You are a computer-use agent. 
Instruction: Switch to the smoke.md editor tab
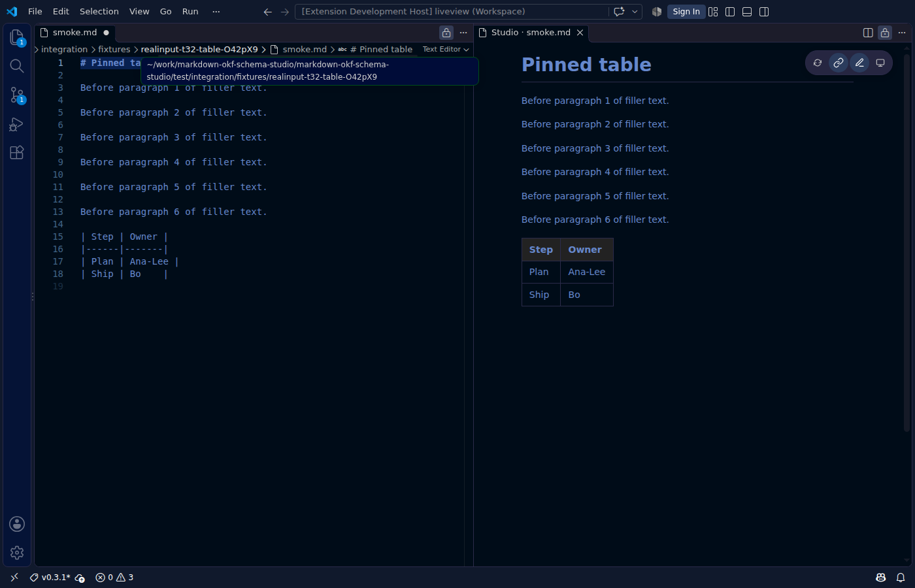click(x=75, y=33)
